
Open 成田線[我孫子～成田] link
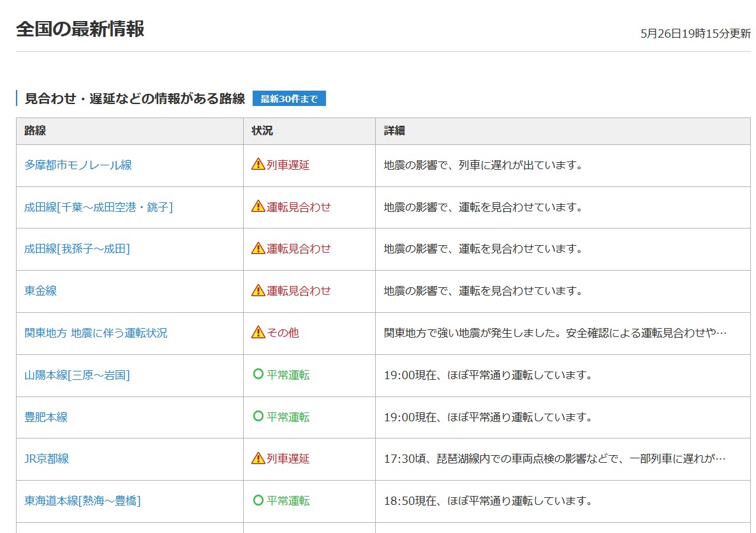(x=77, y=248)
